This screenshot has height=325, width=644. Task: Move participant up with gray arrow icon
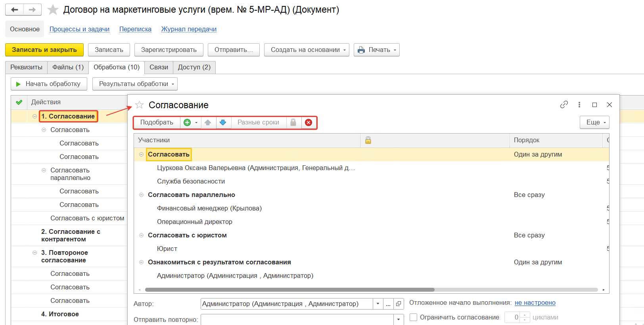[x=208, y=122]
